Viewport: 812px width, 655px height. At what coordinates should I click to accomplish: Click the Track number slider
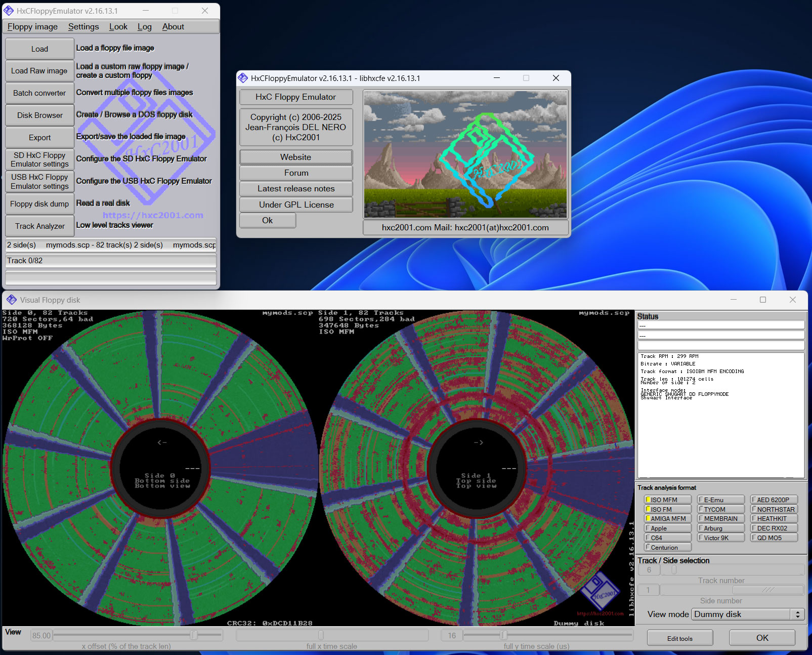[733, 570]
